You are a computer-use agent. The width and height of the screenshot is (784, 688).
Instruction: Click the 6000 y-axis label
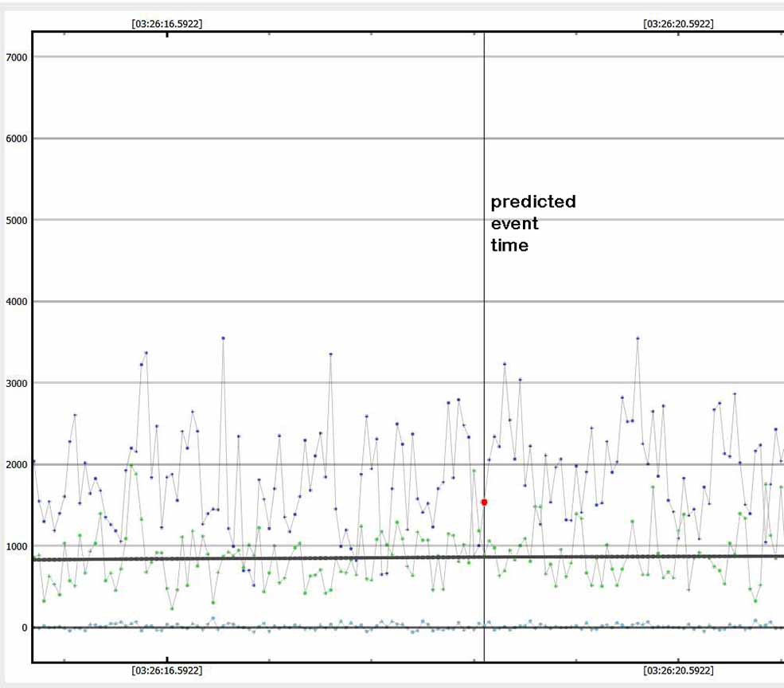tap(16, 139)
